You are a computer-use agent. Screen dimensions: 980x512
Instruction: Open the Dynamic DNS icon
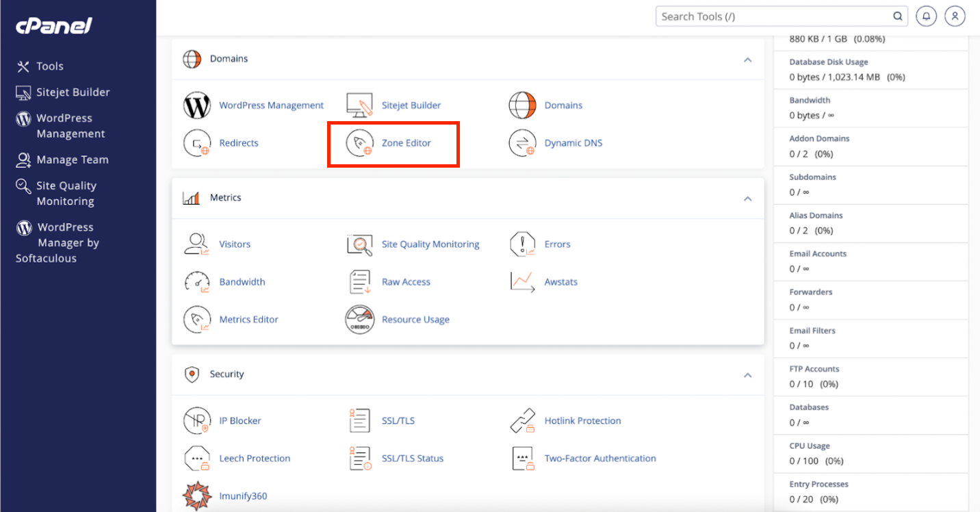(522, 144)
